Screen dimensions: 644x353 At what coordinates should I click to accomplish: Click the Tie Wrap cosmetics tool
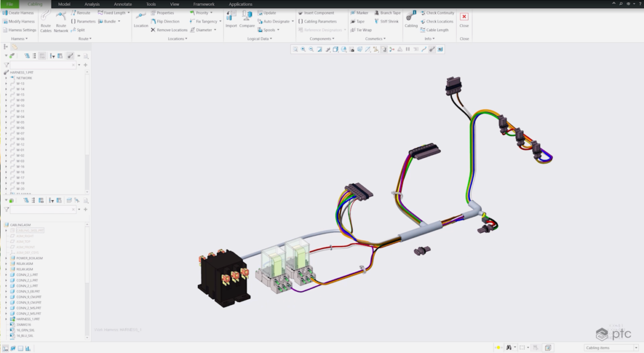click(363, 30)
